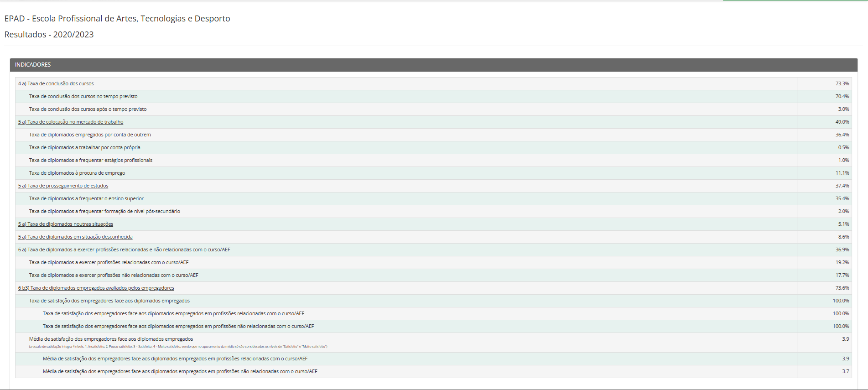Select the 'conclusão dos cursos no tempo previsto' row
Screen dimensions: 868x390
[83, 96]
